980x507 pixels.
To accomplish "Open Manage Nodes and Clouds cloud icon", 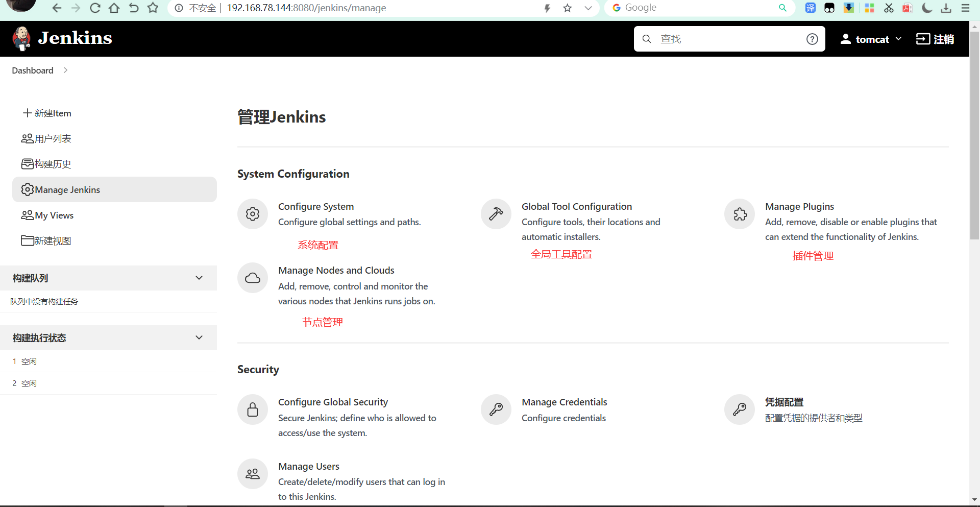I will coord(252,278).
